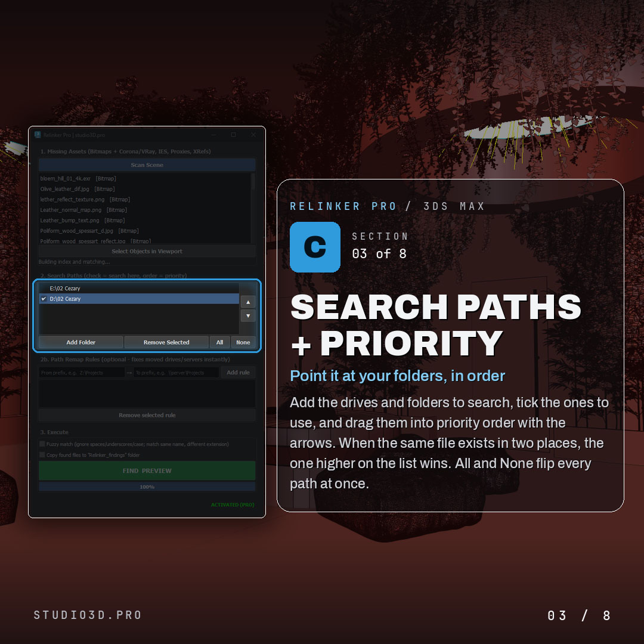Click the Add rule button

pos(238,373)
